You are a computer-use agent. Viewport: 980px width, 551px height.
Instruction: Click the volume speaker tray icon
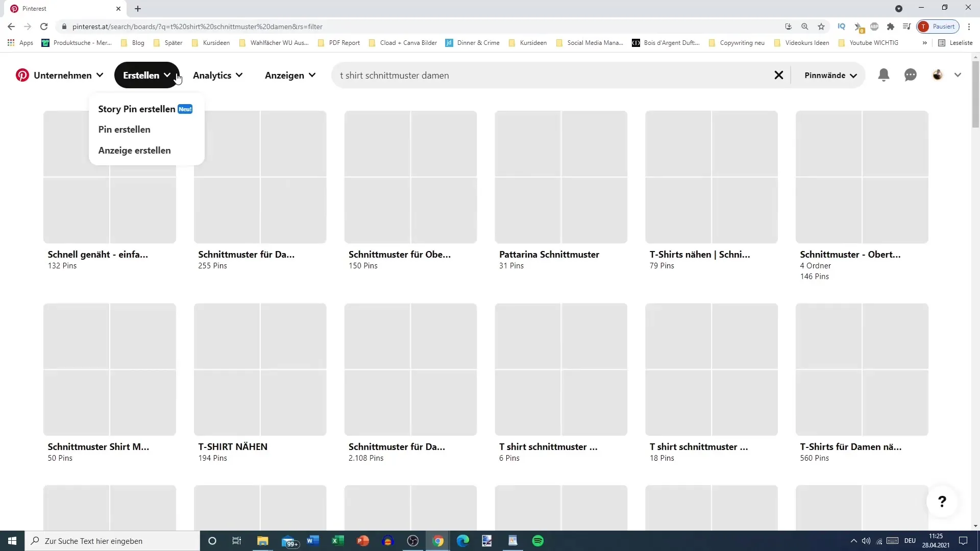pos(866,541)
